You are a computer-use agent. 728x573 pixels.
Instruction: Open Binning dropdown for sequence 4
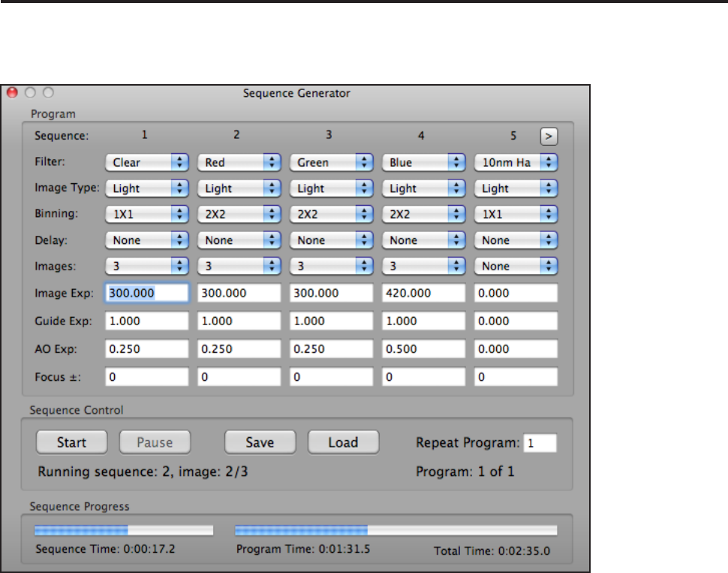tap(423, 214)
